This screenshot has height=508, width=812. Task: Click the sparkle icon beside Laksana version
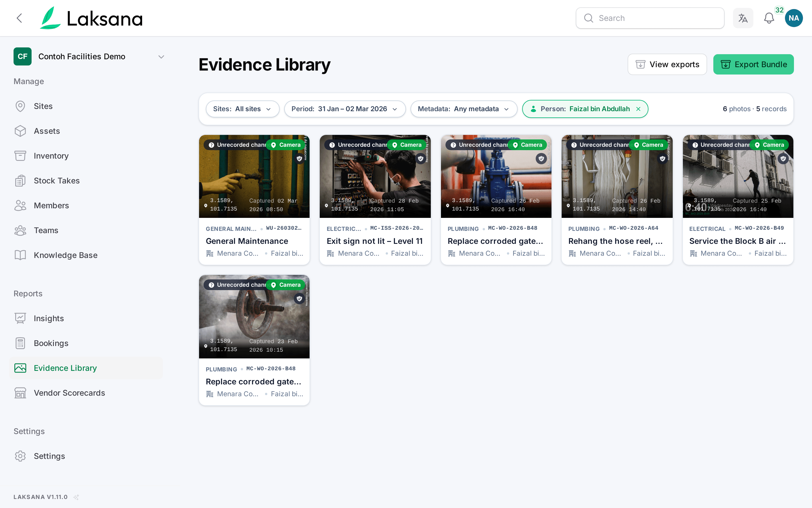[x=76, y=497]
